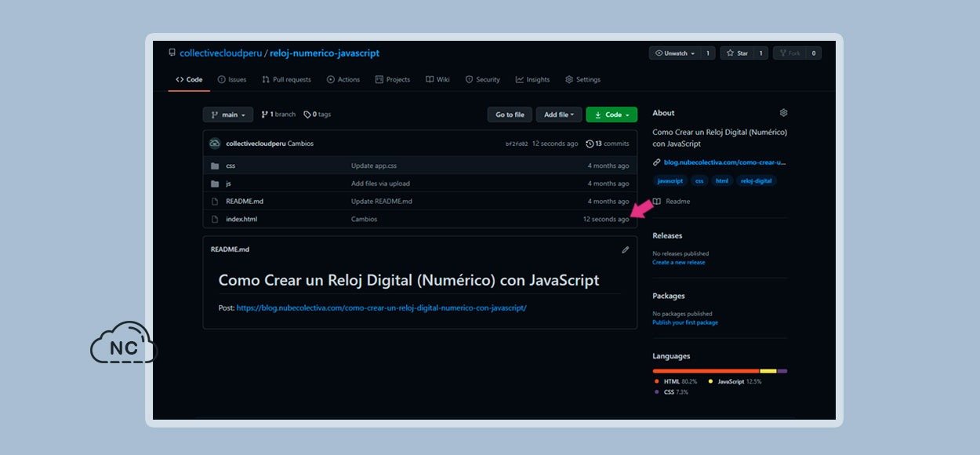The width and height of the screenshot is (980, 455).
Task: Click the commit author name collectivecloudperu
Action: pos(256,144)
